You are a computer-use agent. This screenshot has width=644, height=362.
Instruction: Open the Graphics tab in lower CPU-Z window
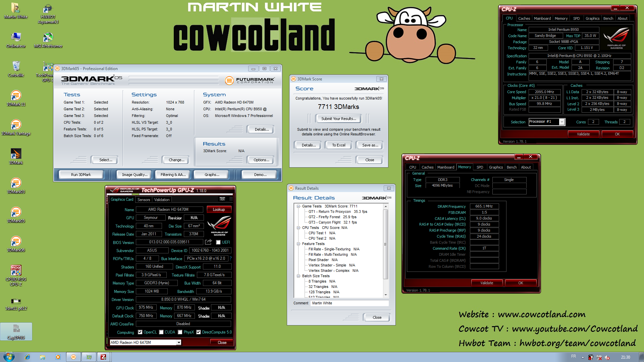(496, 167)
